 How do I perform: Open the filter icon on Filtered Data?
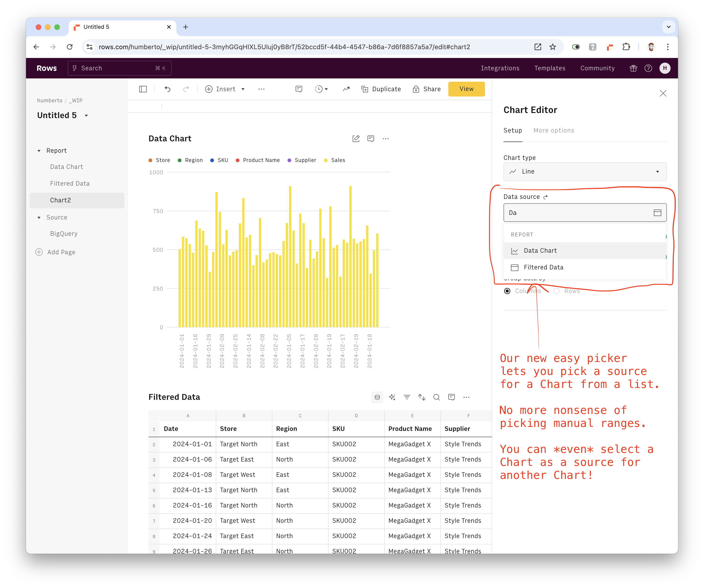pos(407,397)
